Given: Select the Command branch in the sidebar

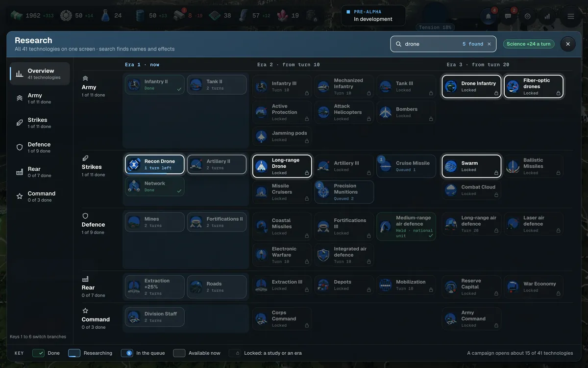Looking at the screenshot, I should [40, 196].
